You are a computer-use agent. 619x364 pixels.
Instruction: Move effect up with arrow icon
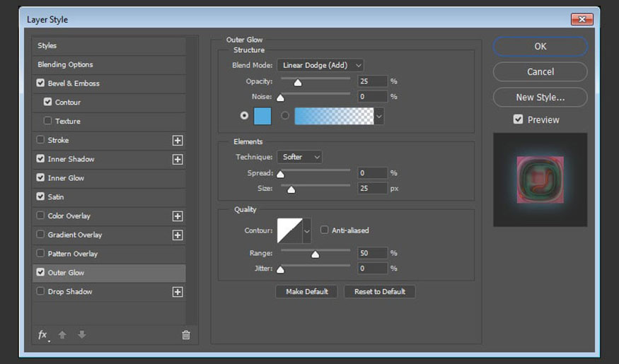point(62,335)
